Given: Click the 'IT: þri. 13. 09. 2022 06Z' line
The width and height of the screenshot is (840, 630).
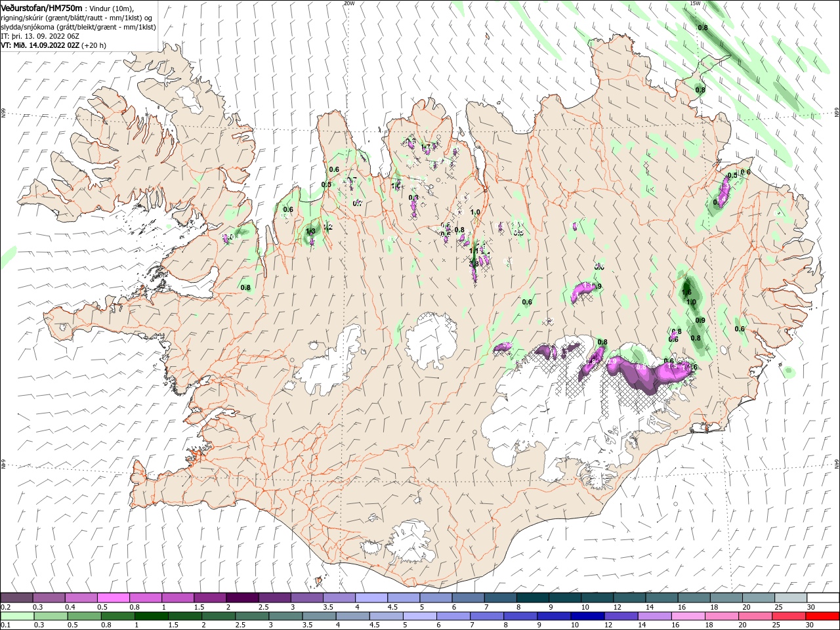Looking at the screenshot, I should (39, 36).
